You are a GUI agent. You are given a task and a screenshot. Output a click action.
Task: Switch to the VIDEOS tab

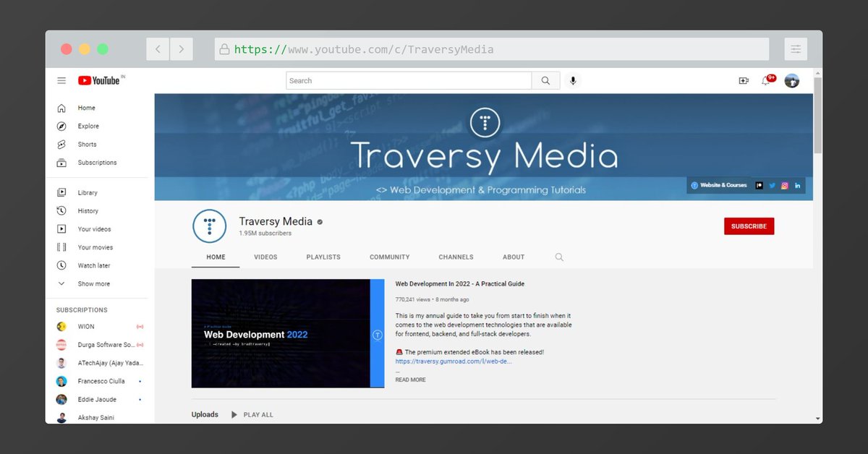[265, 257]
